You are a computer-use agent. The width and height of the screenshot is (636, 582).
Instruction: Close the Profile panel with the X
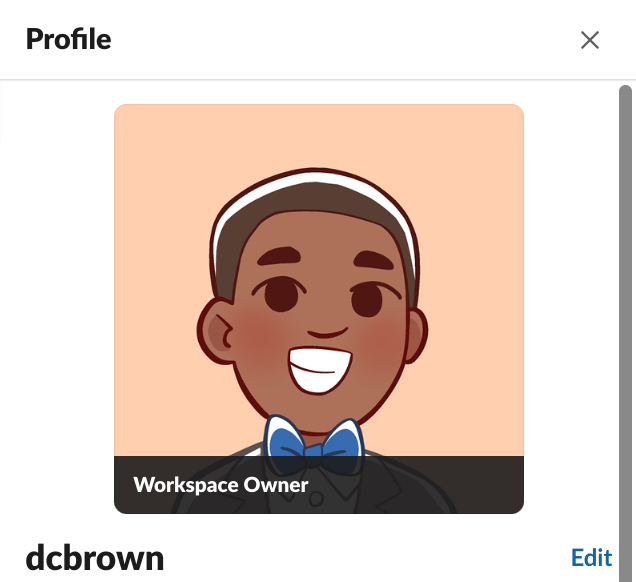coord(590,40)
